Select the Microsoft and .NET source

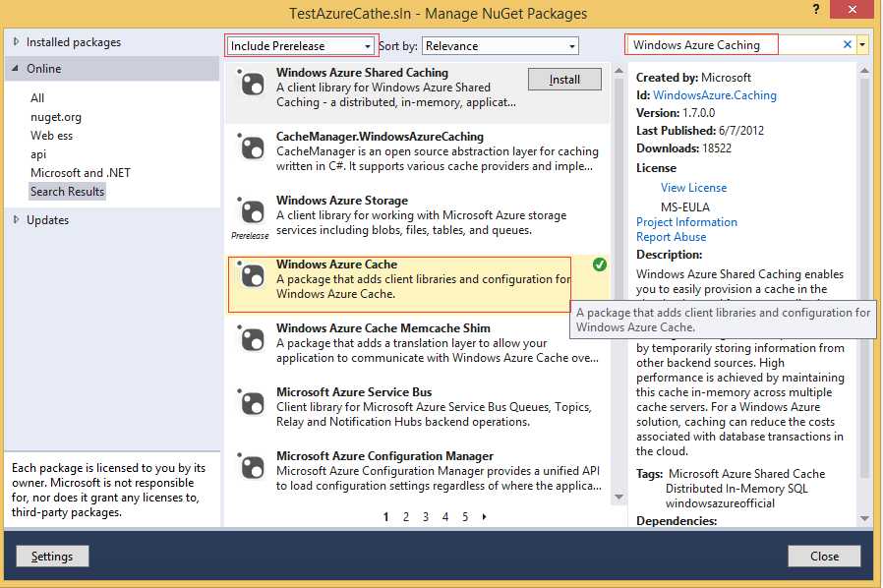point(81,173)
